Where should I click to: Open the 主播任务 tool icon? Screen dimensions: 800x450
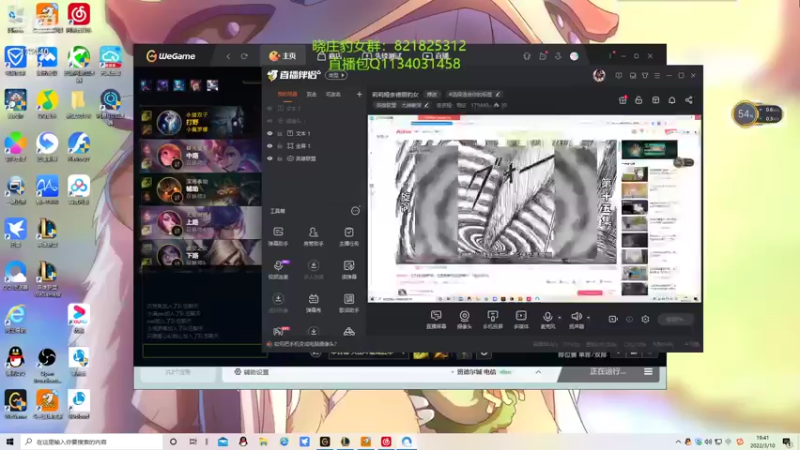coord(349,236)
